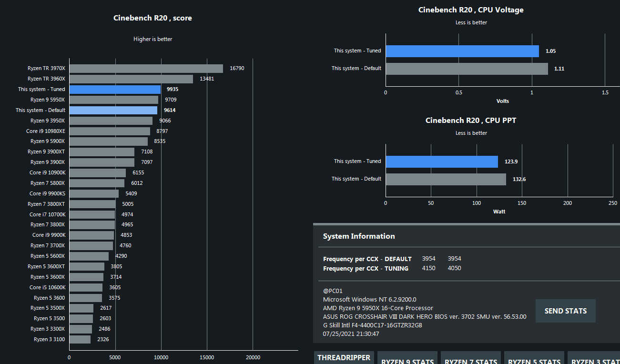Click the Frequency per CCX - TUNING label
This screenshot has height=364, width=620.
[x=366, y=269]
